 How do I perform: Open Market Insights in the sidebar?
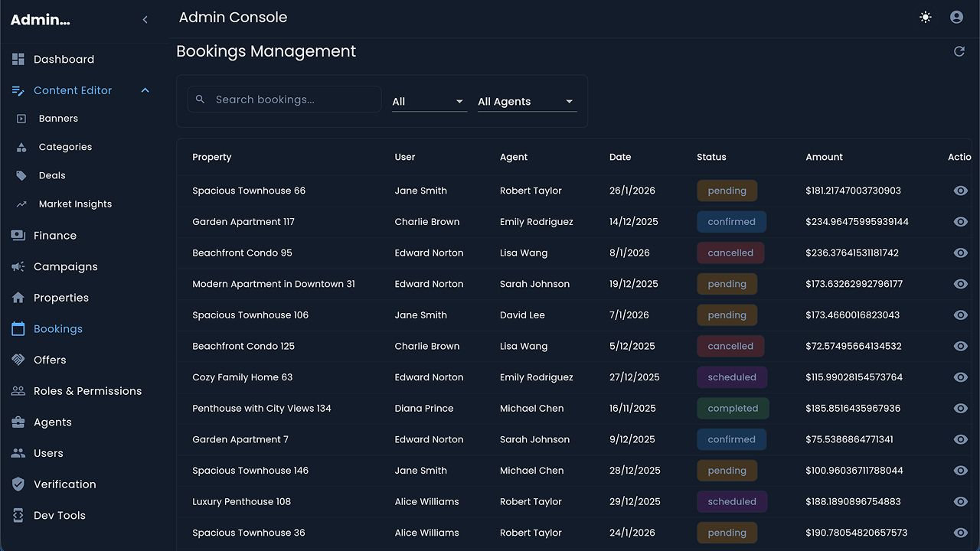click(x=75, y=204)
